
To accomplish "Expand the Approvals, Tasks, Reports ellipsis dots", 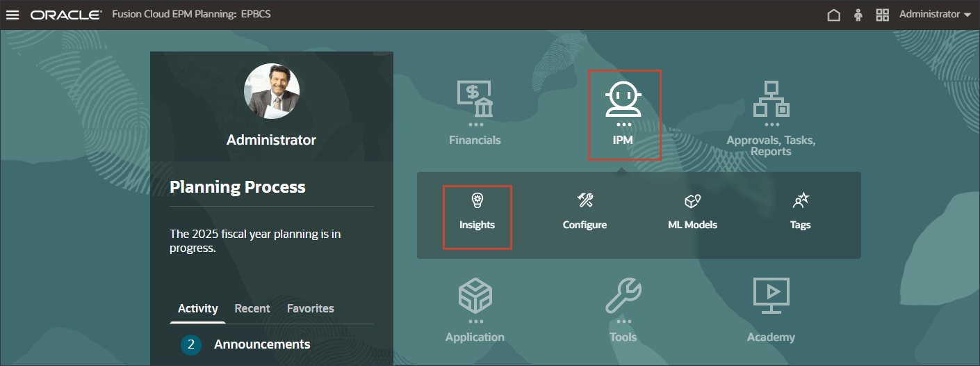I will click(x=771, y=125).
